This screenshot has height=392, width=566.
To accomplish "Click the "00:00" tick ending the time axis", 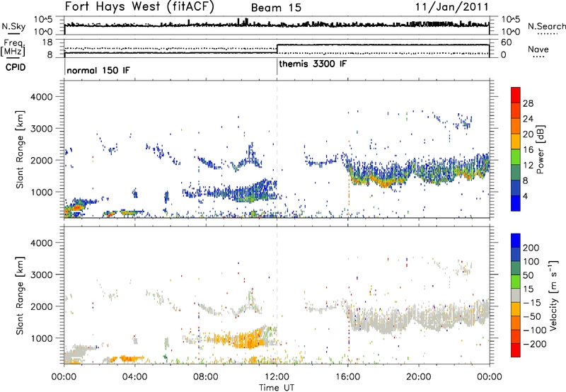I will tap(490, 377).
